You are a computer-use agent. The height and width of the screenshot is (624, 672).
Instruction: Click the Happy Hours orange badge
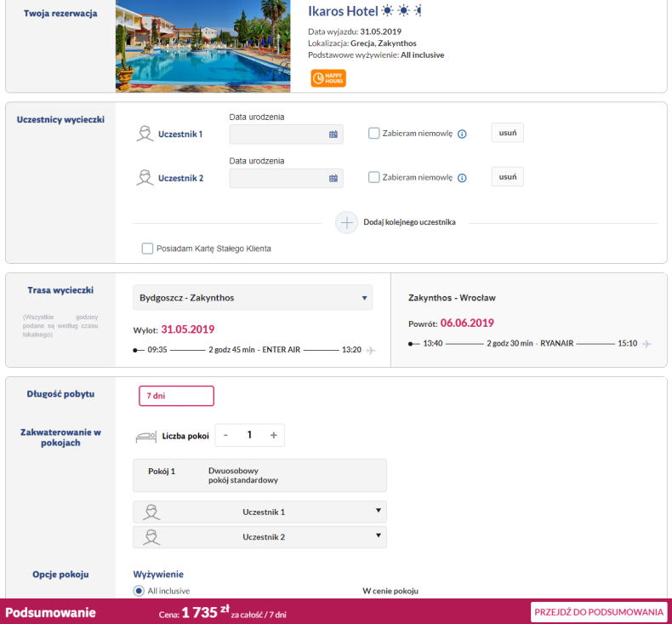328,78
